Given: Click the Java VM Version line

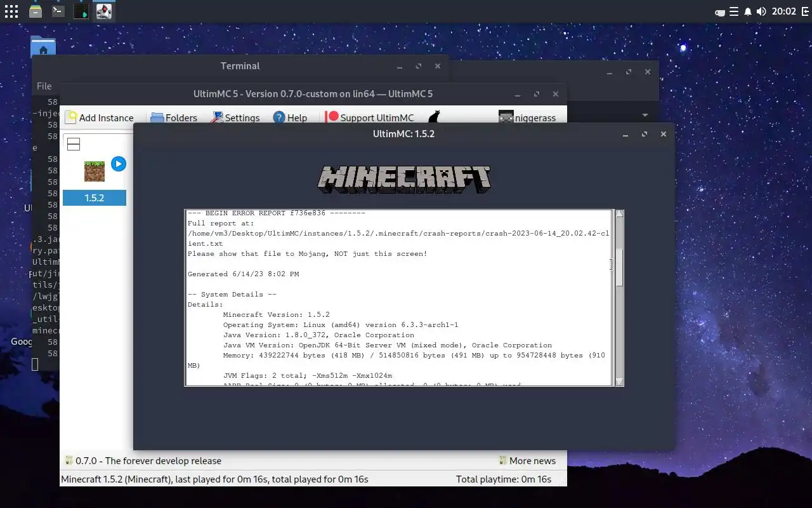Looking at the screenshot, I should coord(387,345).
